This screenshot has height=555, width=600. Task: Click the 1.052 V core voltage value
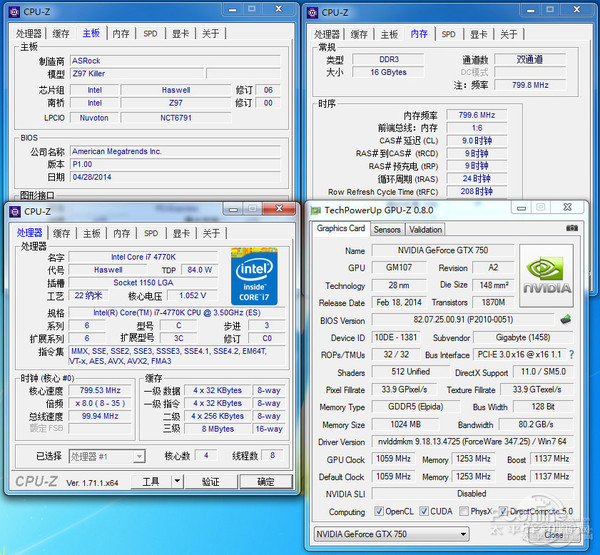pyautogui.click(x=192, y=295)
